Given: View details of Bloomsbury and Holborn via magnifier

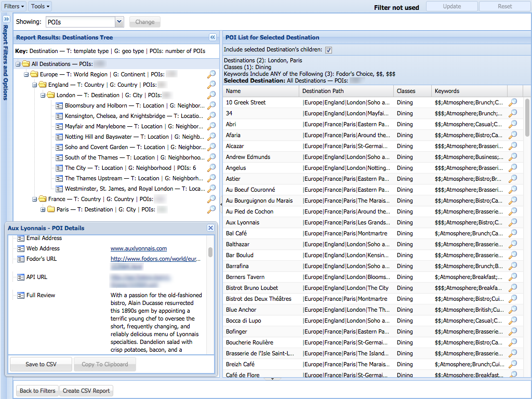Looking at the screenshot, I should 211,105.
